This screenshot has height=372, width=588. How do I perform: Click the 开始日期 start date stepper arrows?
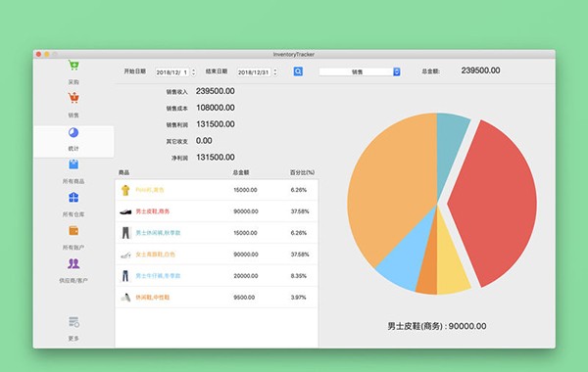point(193,71)
